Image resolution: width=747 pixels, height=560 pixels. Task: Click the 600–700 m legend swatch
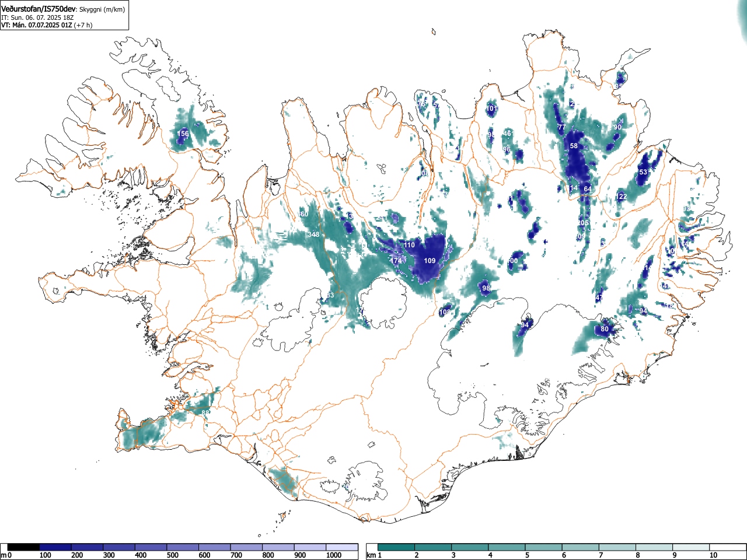(x=215, y=547)
